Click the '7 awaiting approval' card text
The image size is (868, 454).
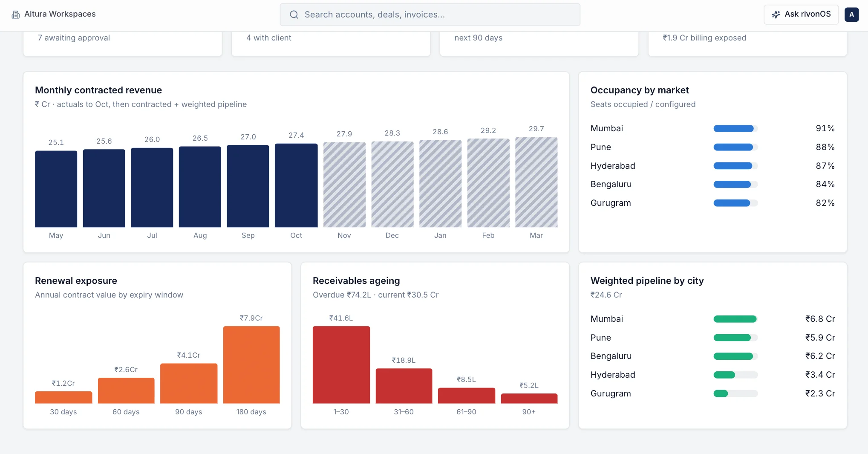pyautogui.click(x=74, y=38)
